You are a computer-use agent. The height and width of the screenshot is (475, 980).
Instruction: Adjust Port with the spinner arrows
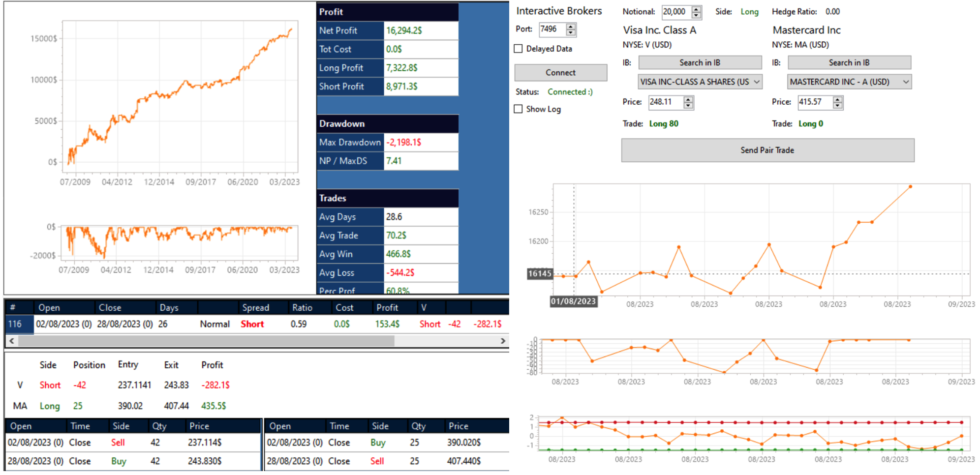point(571,30)
